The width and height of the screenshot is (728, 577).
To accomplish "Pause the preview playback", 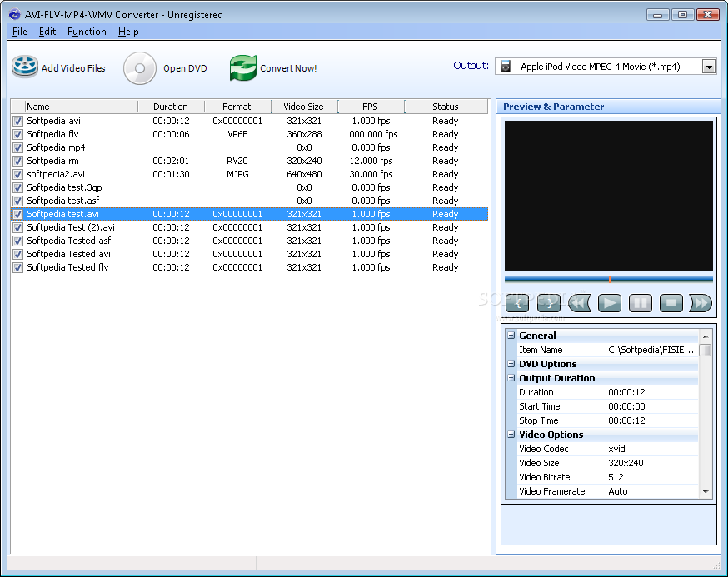I will 641,303.
